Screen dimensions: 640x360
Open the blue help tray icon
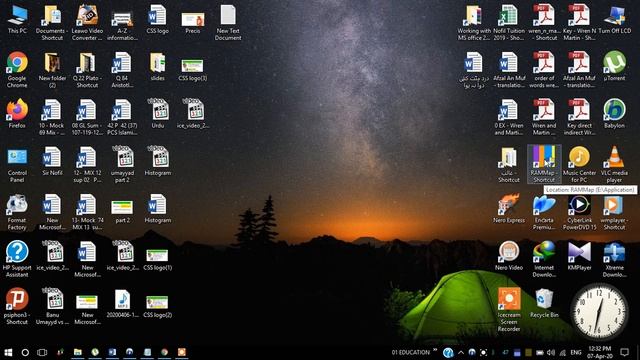pyautogui.click(x=448, y=352)
